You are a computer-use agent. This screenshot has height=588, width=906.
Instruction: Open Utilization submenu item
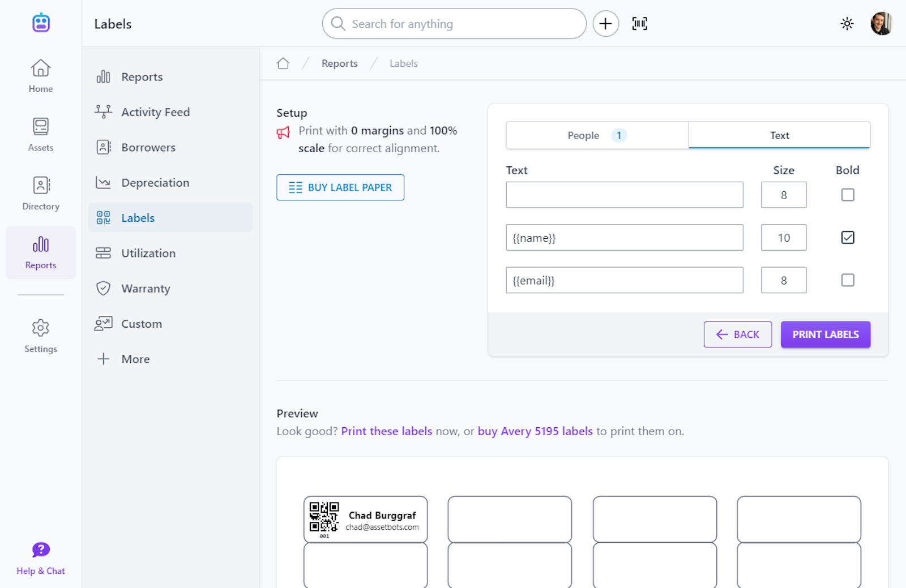click(170, 253)
